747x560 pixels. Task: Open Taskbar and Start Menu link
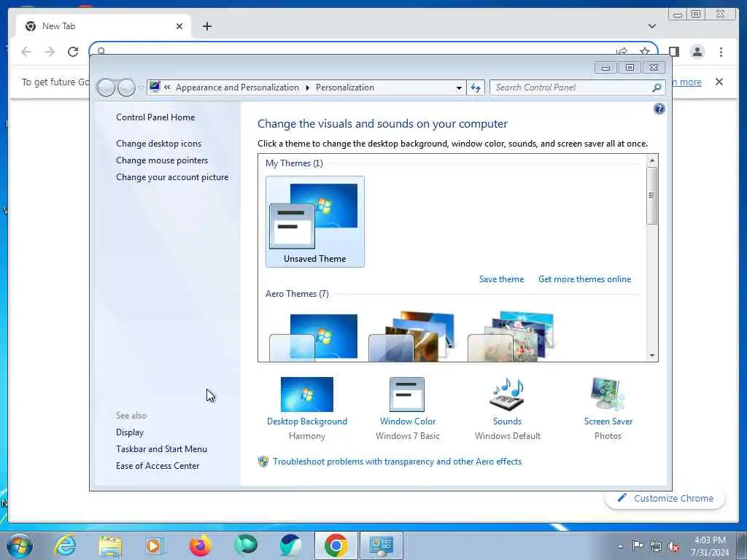click(x=161, y=449)
